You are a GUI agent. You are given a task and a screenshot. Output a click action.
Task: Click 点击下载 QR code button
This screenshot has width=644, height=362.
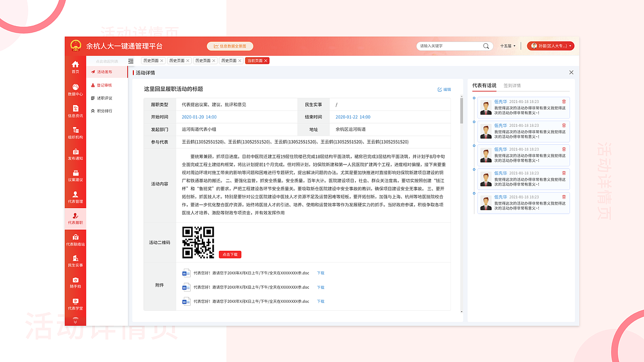coord(230,254)
